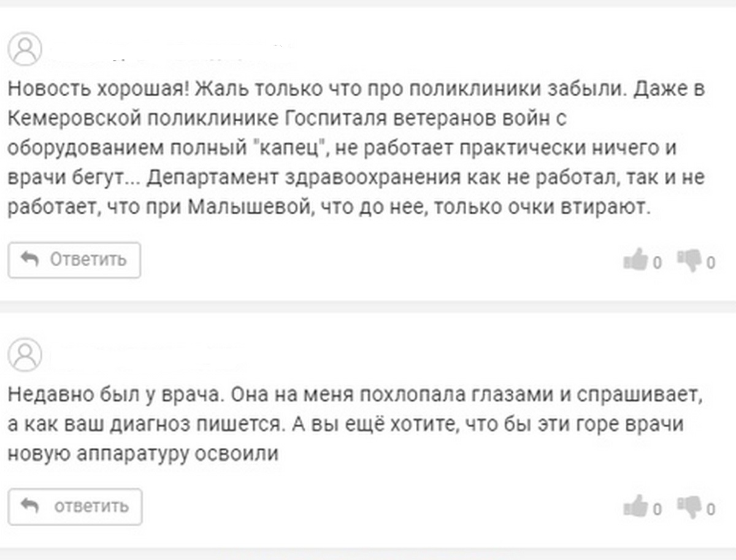
Task: Click the dislike count of the first comment
Action: pos(710,264)
